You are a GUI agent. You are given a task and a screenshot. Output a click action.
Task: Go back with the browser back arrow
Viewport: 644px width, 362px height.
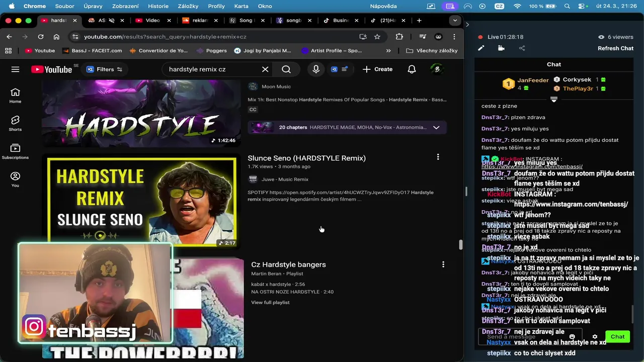[x=9, y=37]
